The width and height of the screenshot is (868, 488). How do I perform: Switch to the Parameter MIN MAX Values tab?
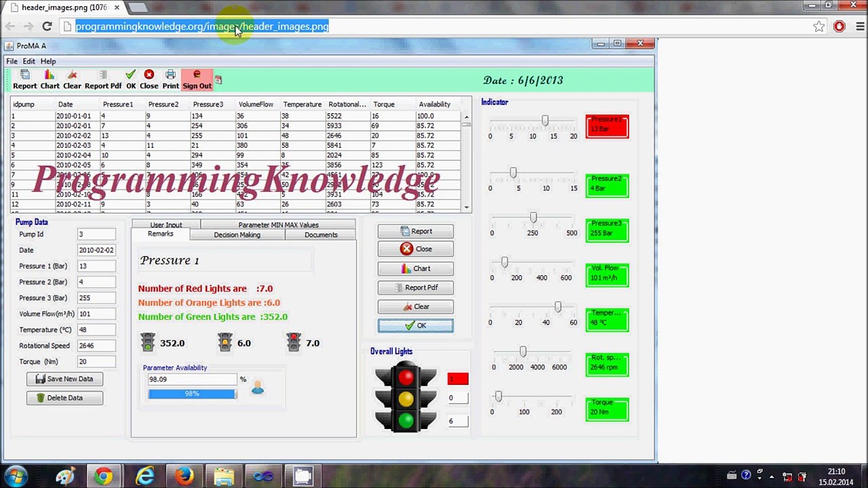tap(278, 224)
